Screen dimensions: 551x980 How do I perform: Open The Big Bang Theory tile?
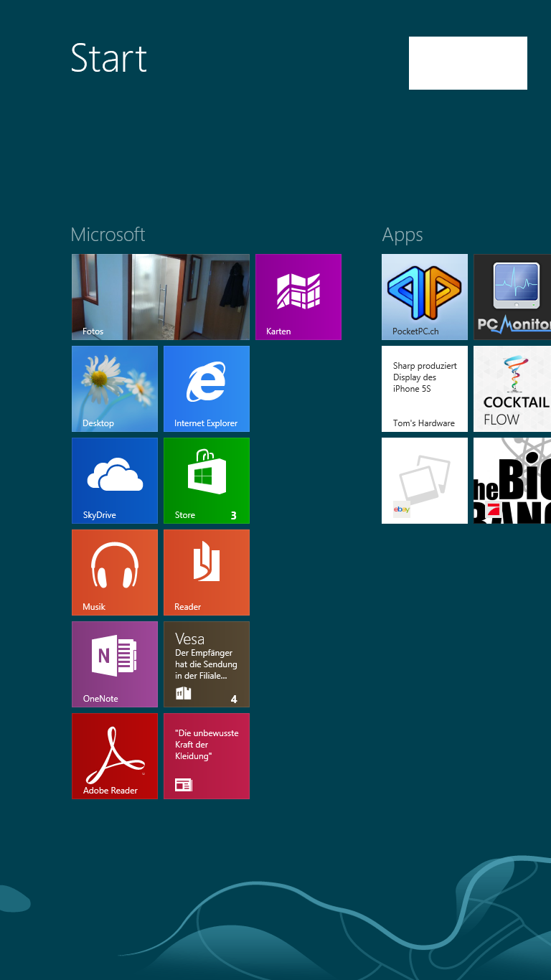[x=512, y=481]
